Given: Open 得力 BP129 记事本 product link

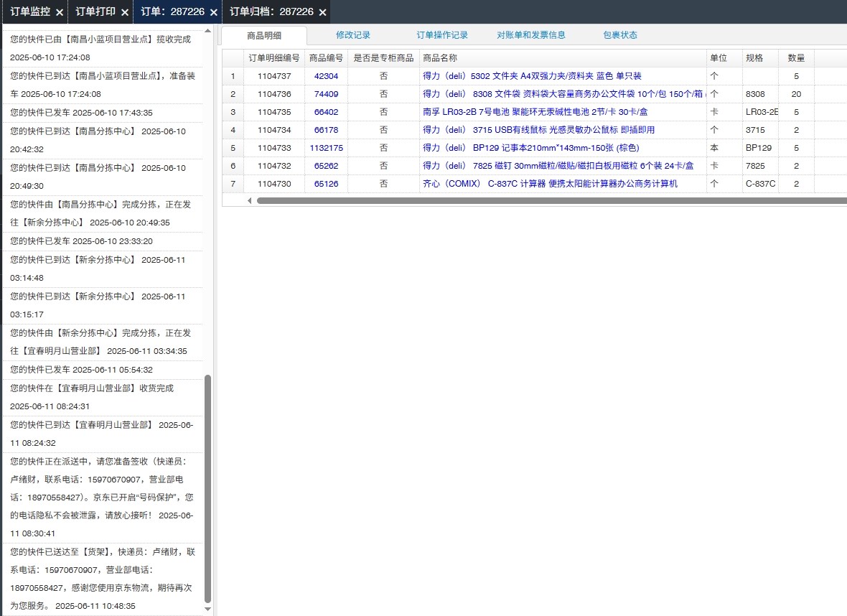Looking at the screenshot, I should pyautogui.click(x=531, y=148).
